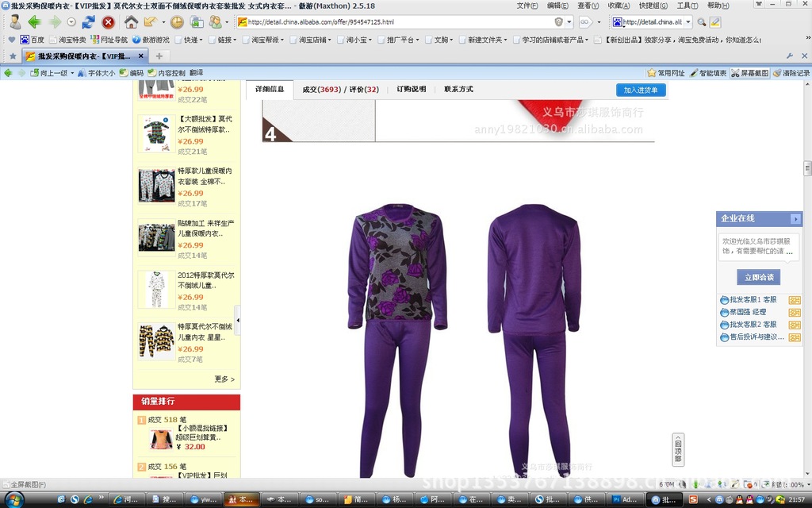Viewport: 812px width, 508px height.
Task: Expand the 学习的店铺或者产品 bookmarks folder
Action: (x=550, y=40)
